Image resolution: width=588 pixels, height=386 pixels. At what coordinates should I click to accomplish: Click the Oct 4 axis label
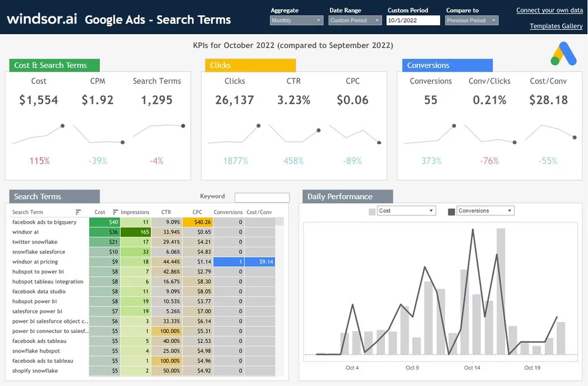tap(352, 368)
